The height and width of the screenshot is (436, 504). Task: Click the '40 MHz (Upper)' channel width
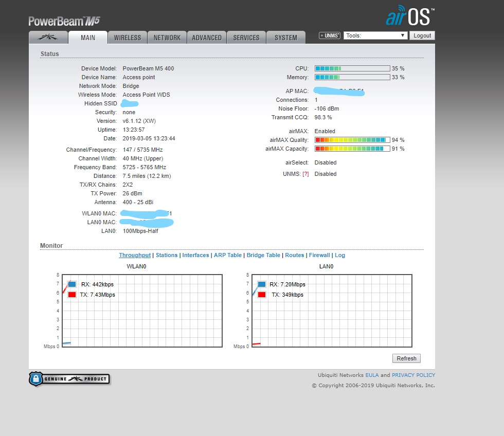143,159
